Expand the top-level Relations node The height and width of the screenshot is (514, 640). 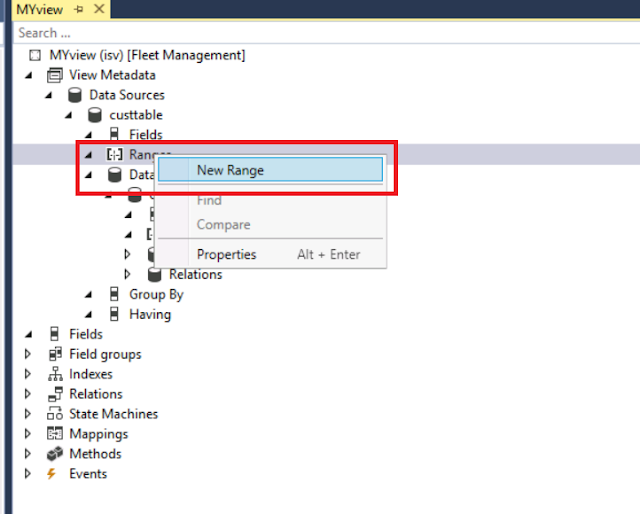pyautogui.click(x=27, y=394)
